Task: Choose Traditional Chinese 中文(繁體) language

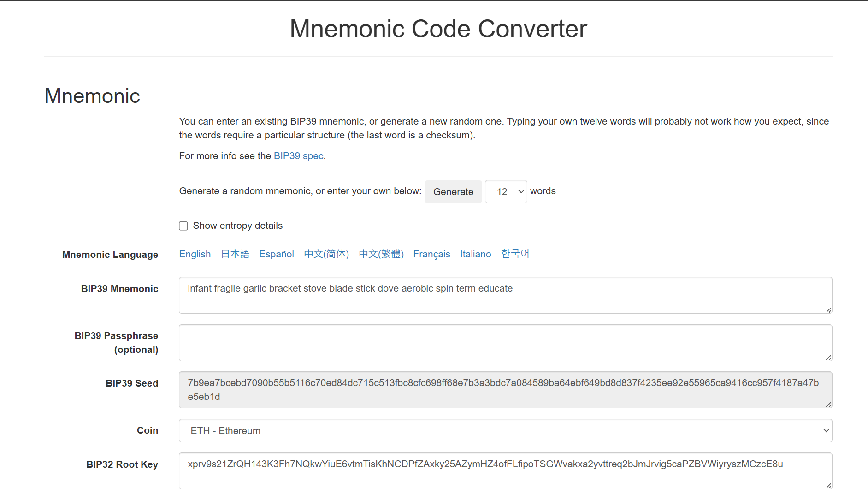Action: (381, 254)
